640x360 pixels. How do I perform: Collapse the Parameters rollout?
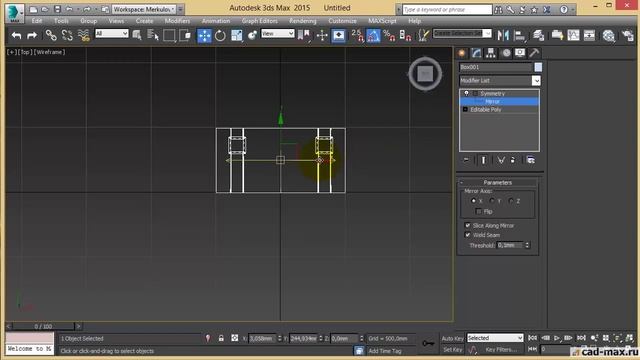pyautogui.click(x=497, y=182)
